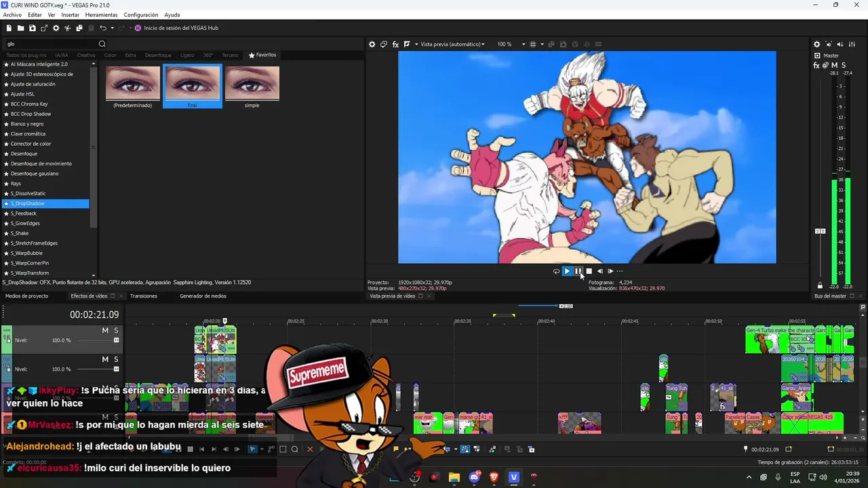Open the Editar menu
Screen dimensions: 868x488
click(35, 15)
